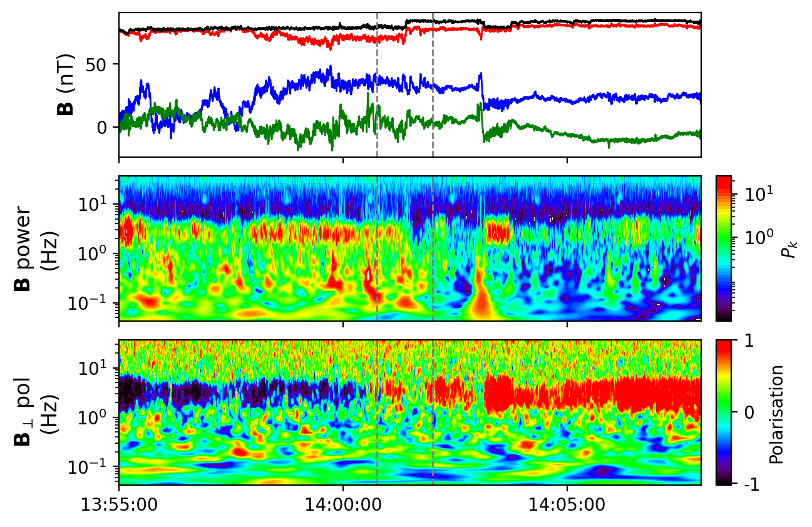Viewport: 812px width, 527px height.
Task: Click the P_k power colorbar
Action: tap(724, 248)
